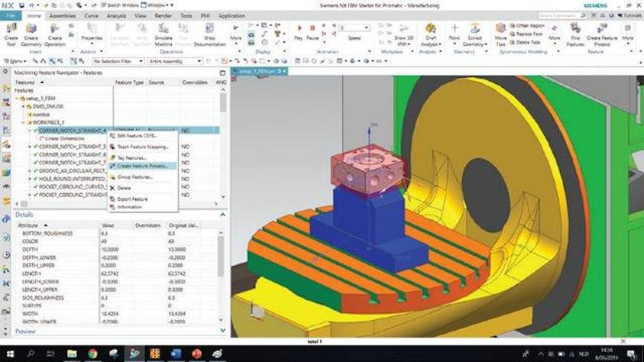Choose Tag Features in context menu

pyautogui.click(x=143, y=157)
